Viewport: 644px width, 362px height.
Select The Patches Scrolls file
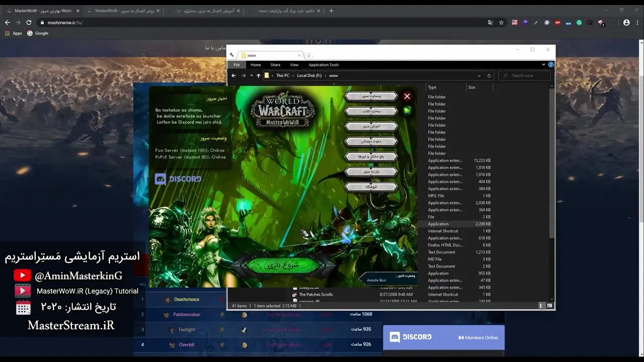316,295
